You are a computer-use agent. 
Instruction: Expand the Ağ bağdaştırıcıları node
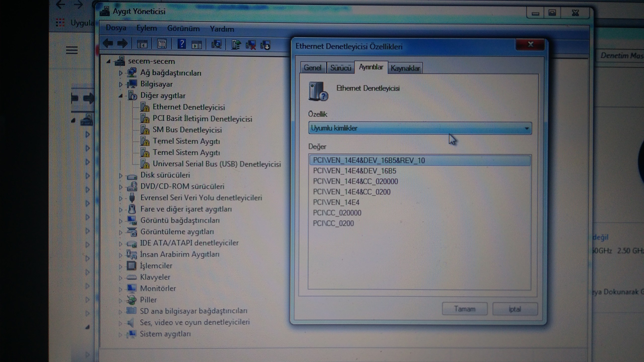pyautogui.click(x=120, y=73)
